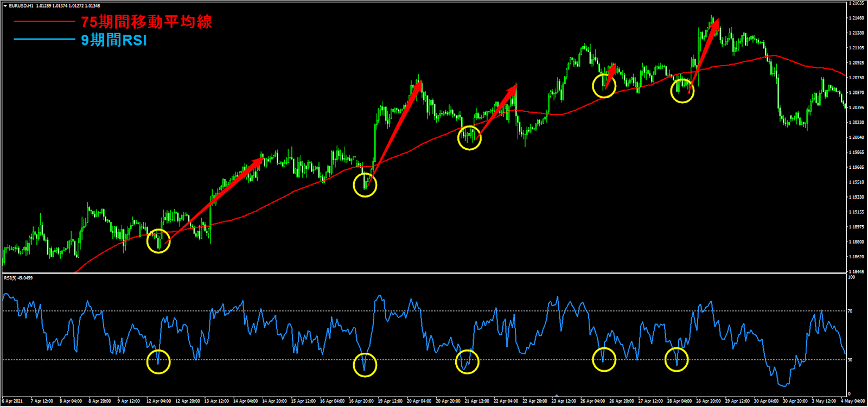This screenshot has width=868, height=407.
Task: Click the 12 Apr 04:00 time label
Action: pos(158,401)
